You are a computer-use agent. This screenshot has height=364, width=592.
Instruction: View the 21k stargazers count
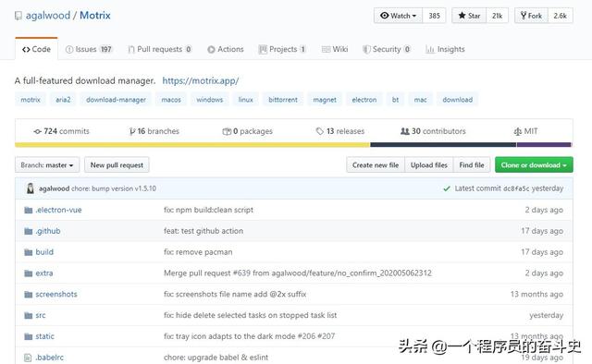[x=498, y=16]
